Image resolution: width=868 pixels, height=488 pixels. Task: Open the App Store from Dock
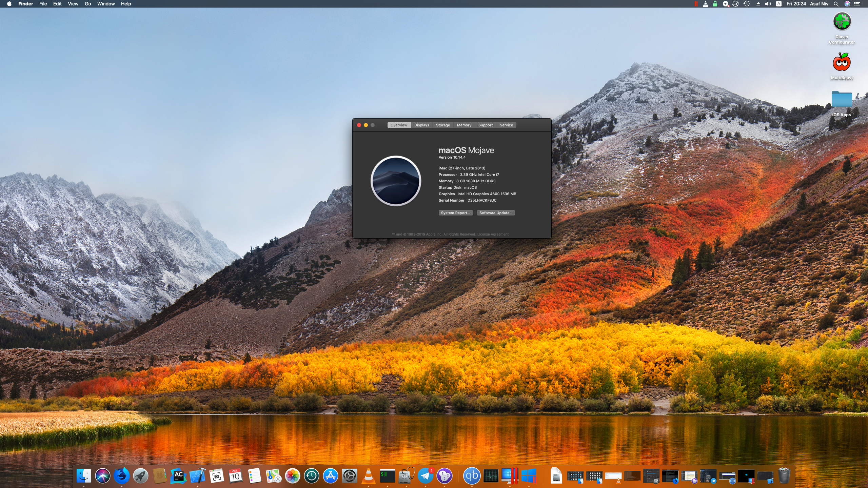331,476
